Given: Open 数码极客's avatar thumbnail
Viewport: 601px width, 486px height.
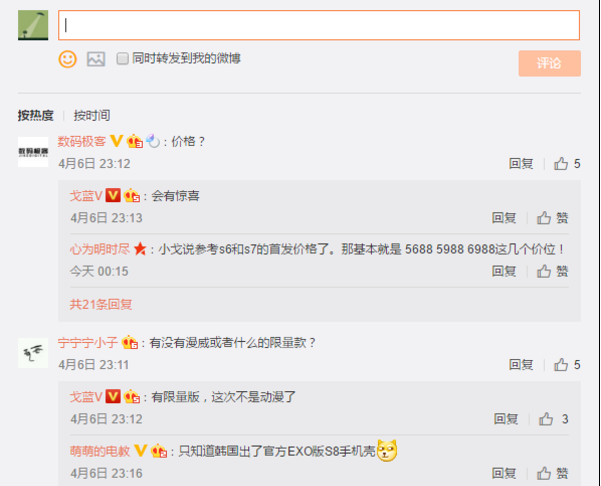Looking at the screenshot, I should [x=33, y=152].
